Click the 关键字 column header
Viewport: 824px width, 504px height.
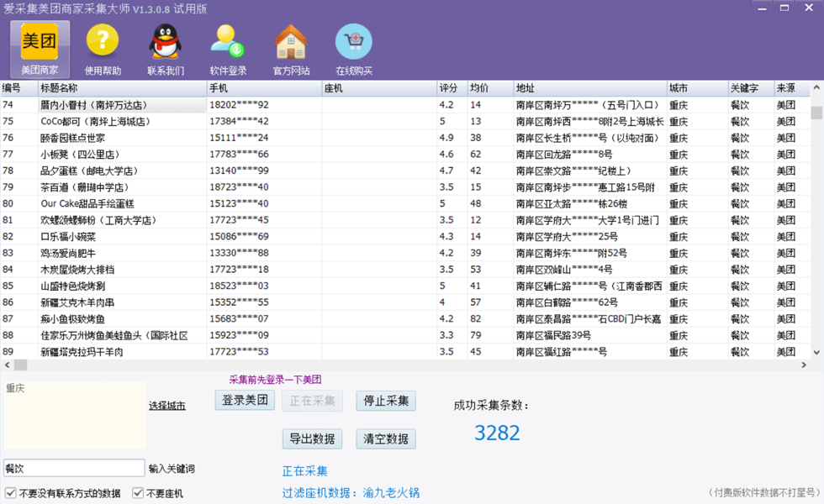[x=752, y=88]
